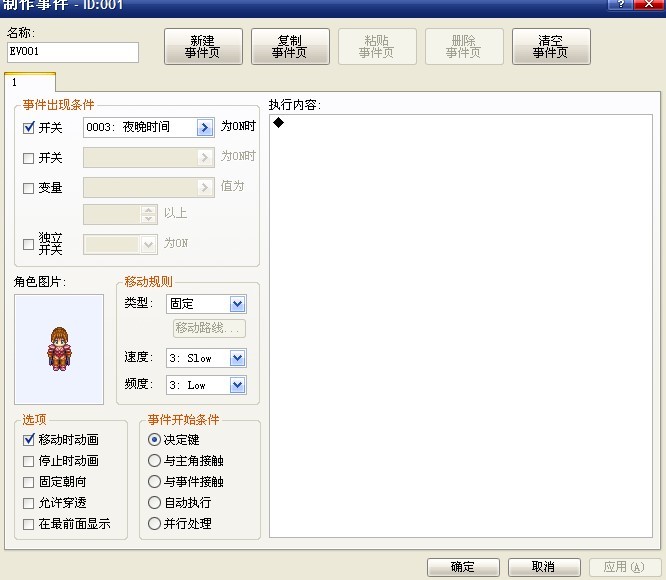Select the character sprite graphic box
The width and height of the screenshot is (666, 580).
pos(59,349)
